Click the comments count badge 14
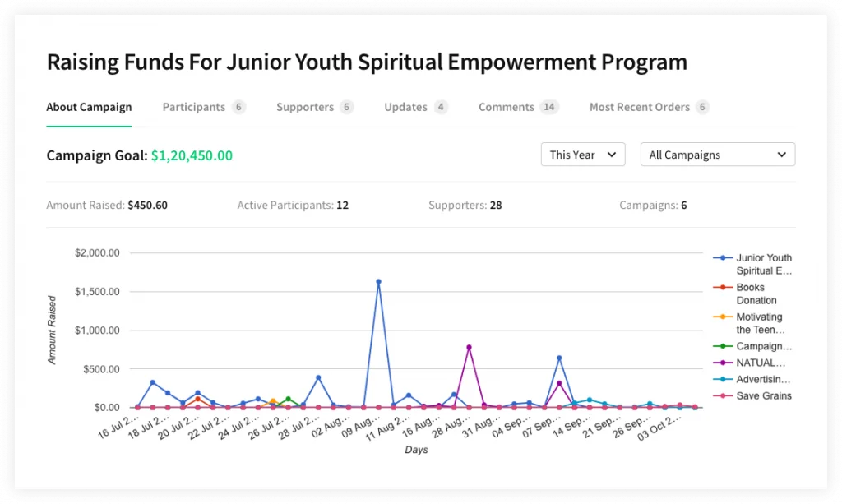This screenshot has width=842, height=504. coord(549,107)
